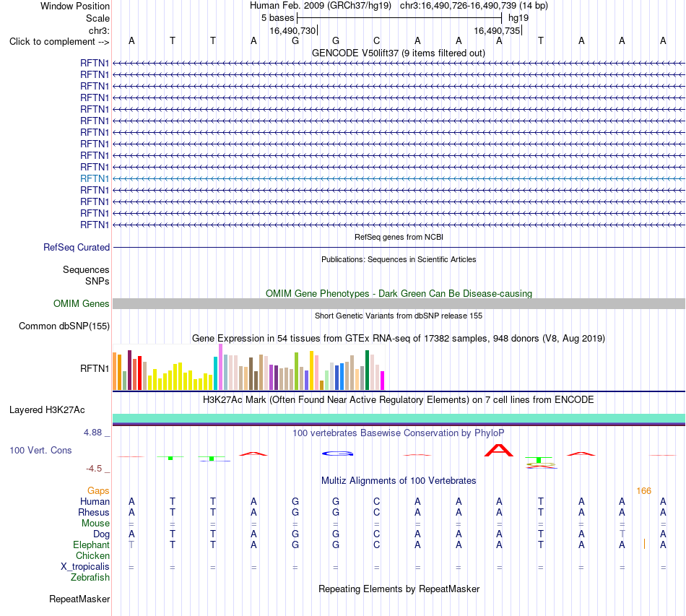Click the Sequences track label

pos(86,269)
